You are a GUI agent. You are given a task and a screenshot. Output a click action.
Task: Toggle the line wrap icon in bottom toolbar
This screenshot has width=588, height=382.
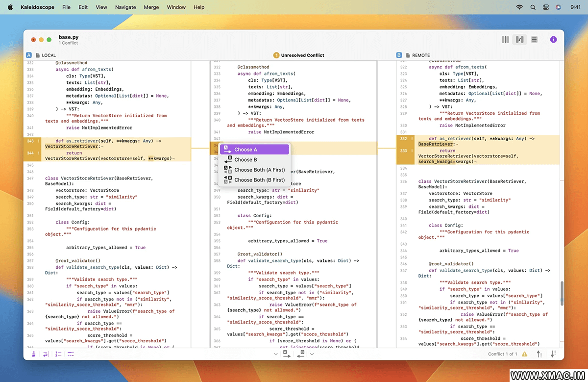coord(46,354)
